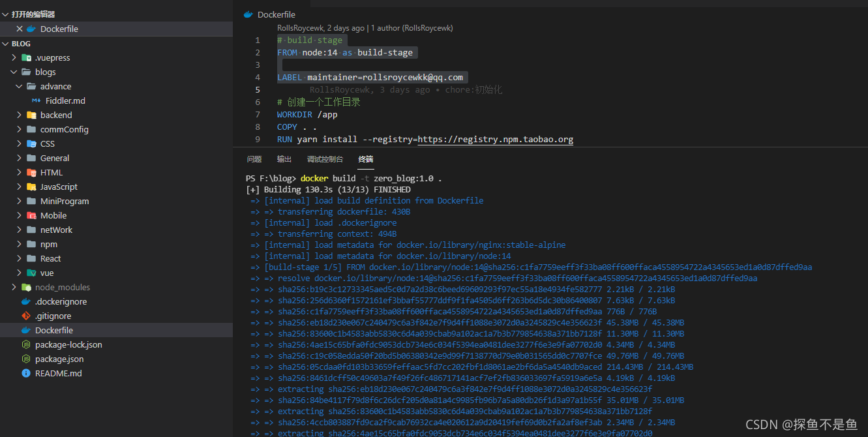Click the package-lock.json node icon

26,344
